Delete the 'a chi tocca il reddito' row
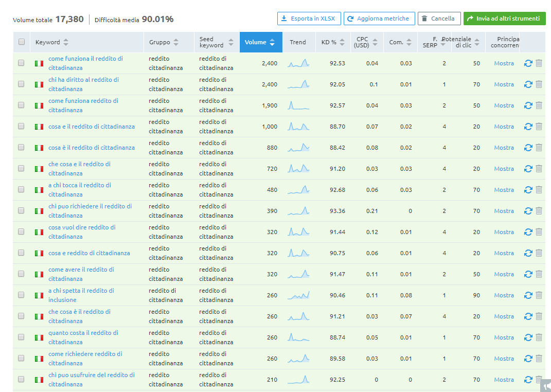 [539, 190]
